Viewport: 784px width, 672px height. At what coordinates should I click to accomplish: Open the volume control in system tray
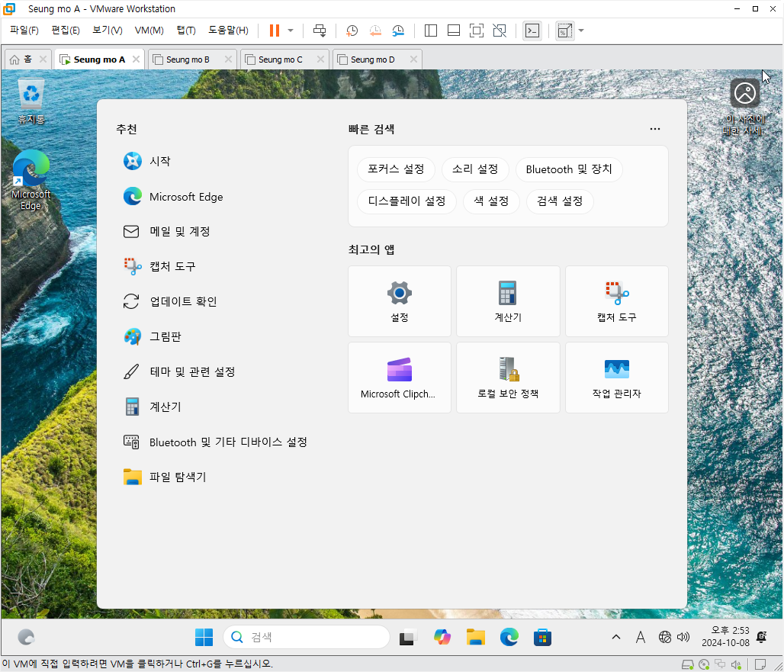click(x=683, y=637)
